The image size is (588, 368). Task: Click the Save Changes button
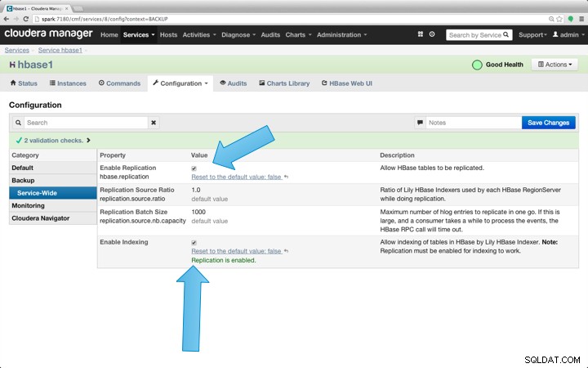coord(548,123)
